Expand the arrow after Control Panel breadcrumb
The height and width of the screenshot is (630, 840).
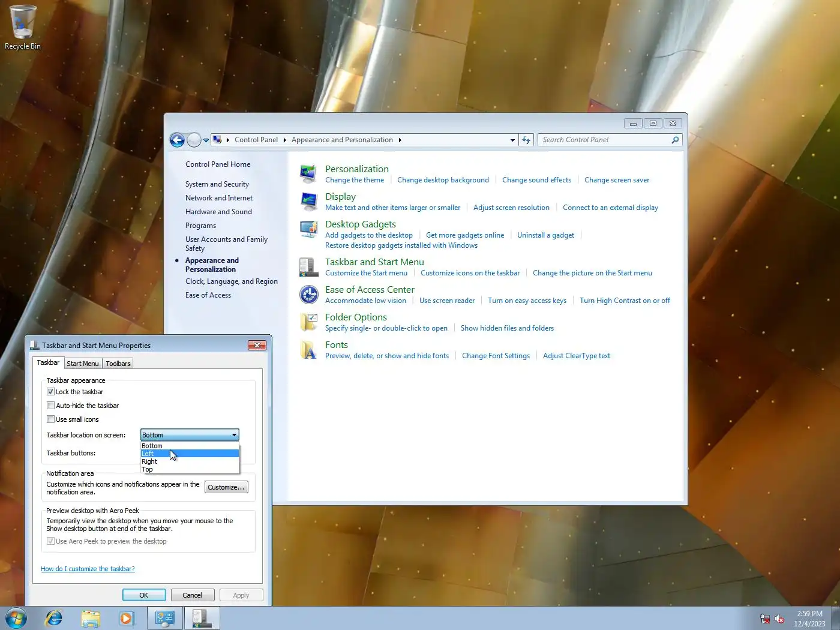coord(285,140)
